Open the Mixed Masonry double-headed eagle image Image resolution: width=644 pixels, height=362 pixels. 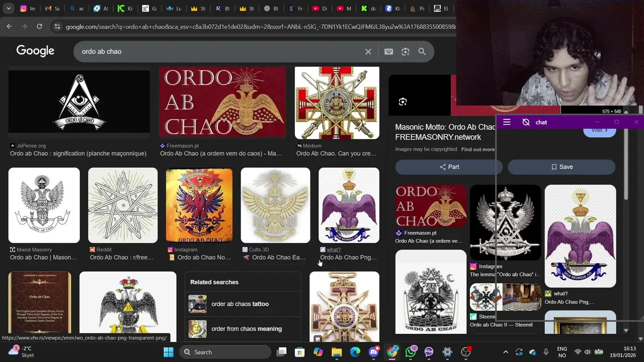click(44, 205)
